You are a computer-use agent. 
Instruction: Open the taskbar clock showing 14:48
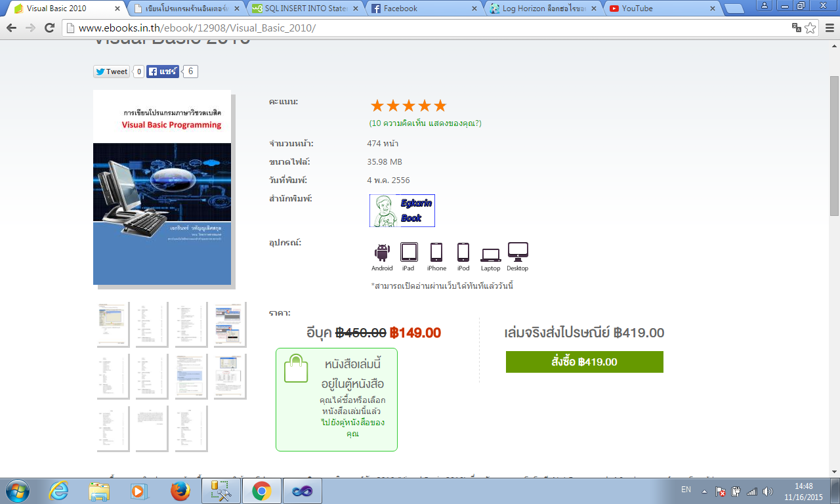pos(804,492)
